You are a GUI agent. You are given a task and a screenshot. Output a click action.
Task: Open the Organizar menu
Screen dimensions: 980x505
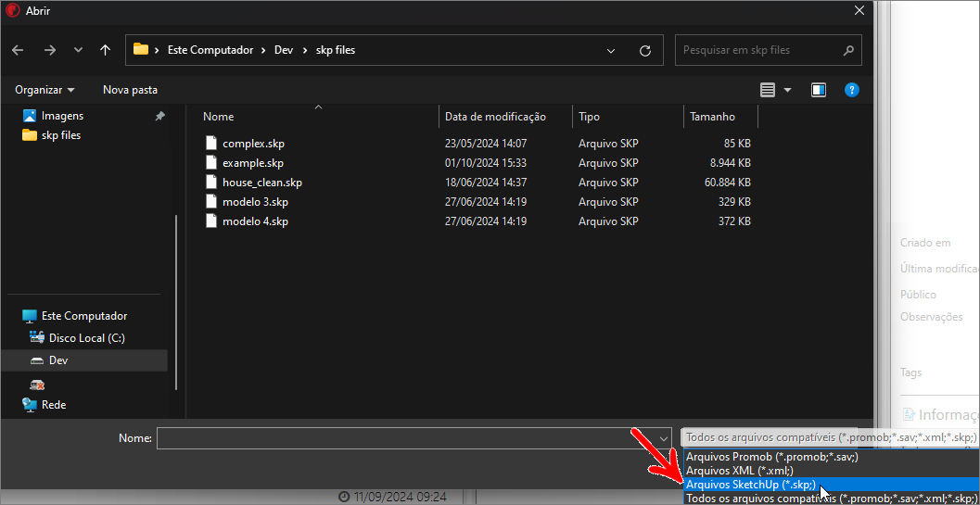pyautogui.click(x=45, y=90)
